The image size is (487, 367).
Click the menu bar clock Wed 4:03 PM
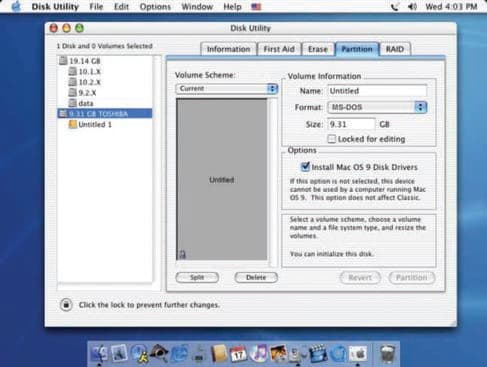(x=451, y=7)
